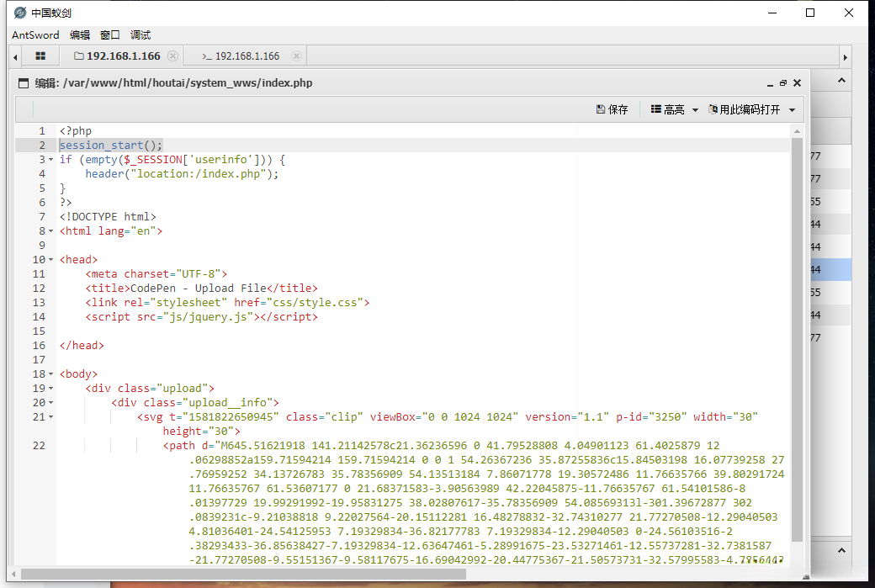Open the 调试 menu
Screen dimensions: 875x588
pyautogui.click(x=140, y=35)
